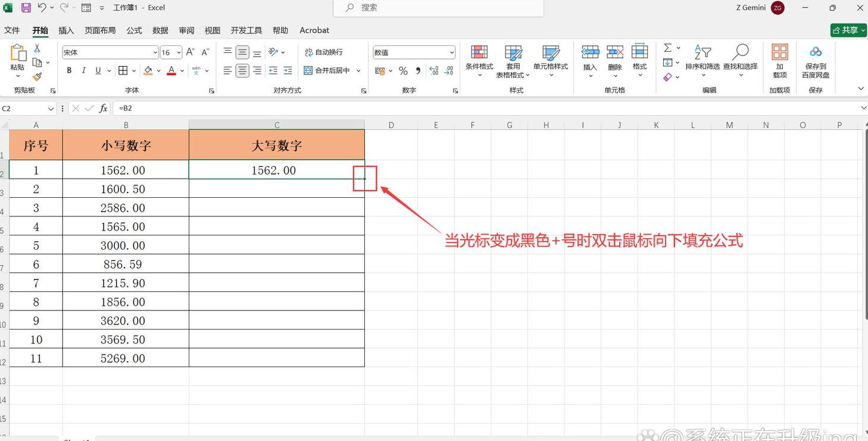Click the phonetic guide wén icon

pyautogui.click(x=196, y=70)
